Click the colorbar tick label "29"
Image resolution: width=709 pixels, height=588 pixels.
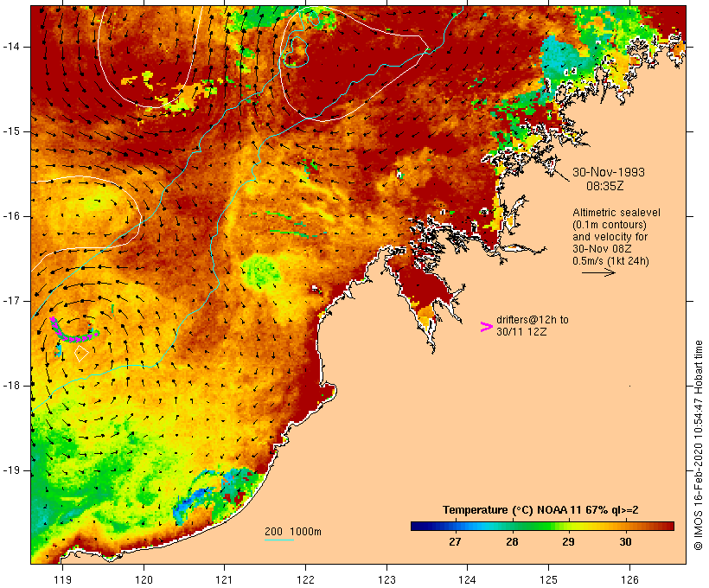pyautogui.click(x=568, y=541)
